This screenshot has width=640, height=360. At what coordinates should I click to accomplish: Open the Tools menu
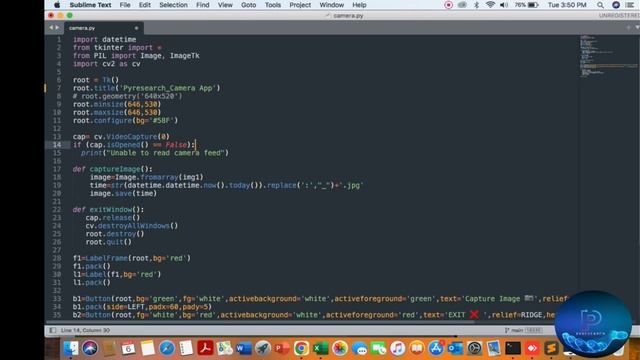click(273, 5)
